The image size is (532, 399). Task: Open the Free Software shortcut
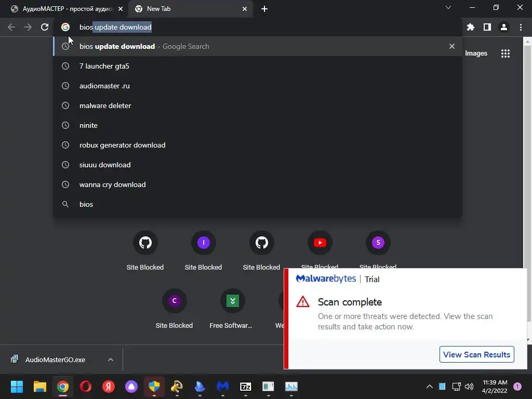[232, 309]
